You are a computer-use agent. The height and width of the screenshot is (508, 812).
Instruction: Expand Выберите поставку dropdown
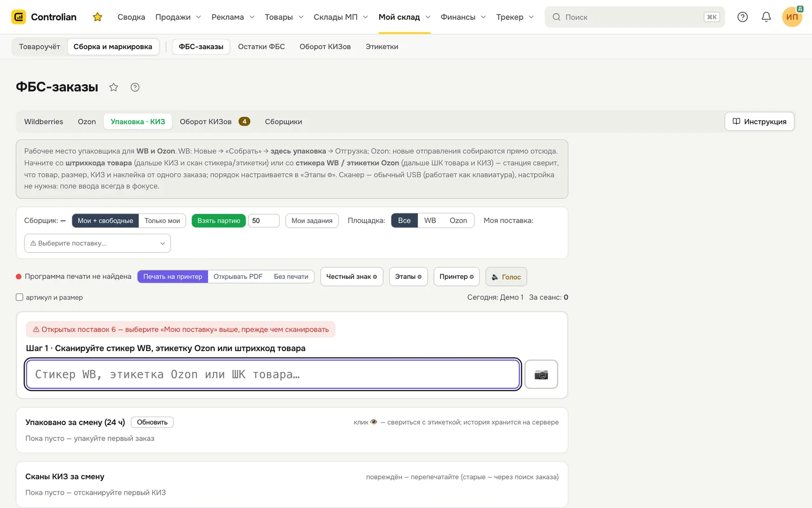(97, 243)
